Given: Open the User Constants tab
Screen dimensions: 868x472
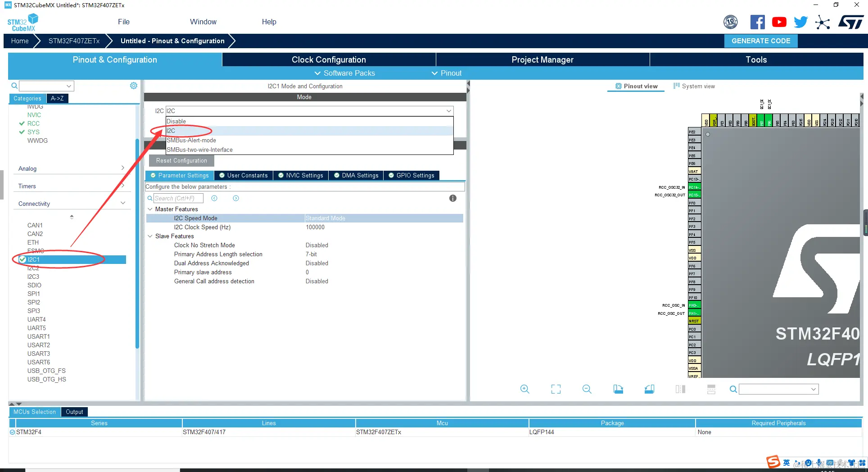Looking at the screenshot, I should tap(243, 176).
